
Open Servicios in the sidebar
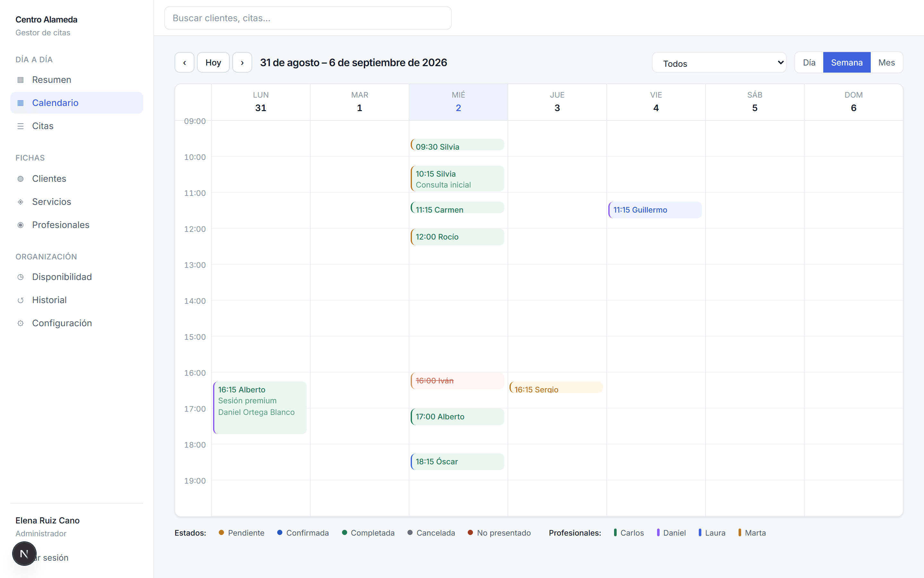click(77, 202)
